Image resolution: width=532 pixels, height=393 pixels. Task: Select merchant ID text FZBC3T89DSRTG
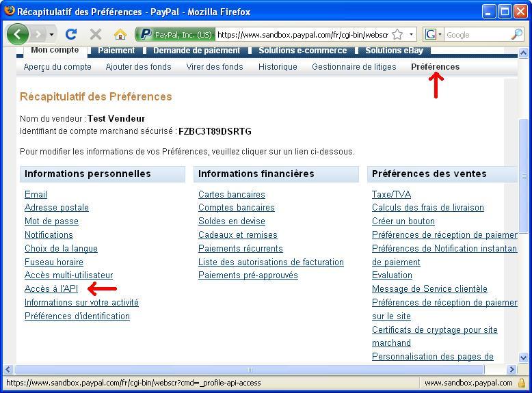point(215,131)
